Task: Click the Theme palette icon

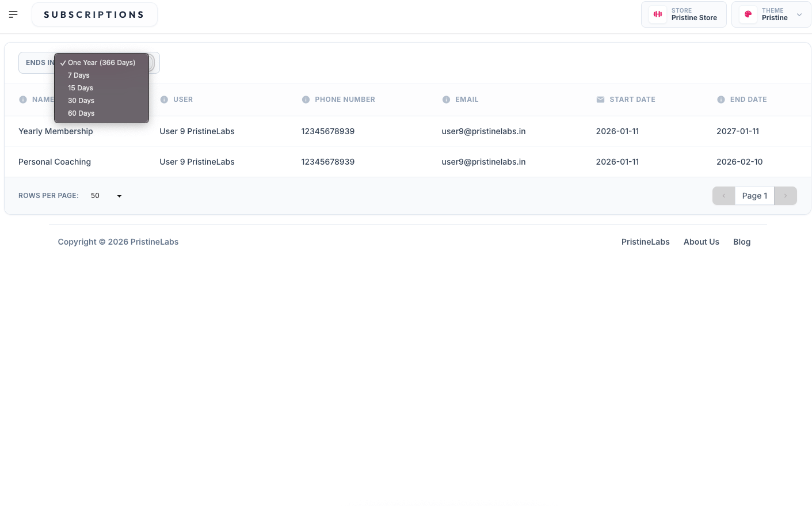Action: pyautogui.click(x=748, y=14)
